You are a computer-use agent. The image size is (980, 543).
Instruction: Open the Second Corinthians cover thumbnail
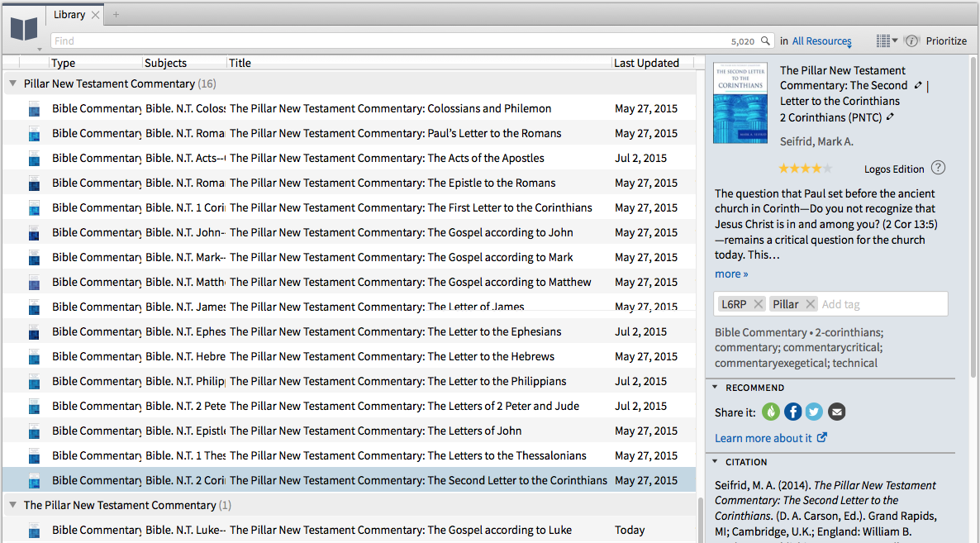point(740,103)
